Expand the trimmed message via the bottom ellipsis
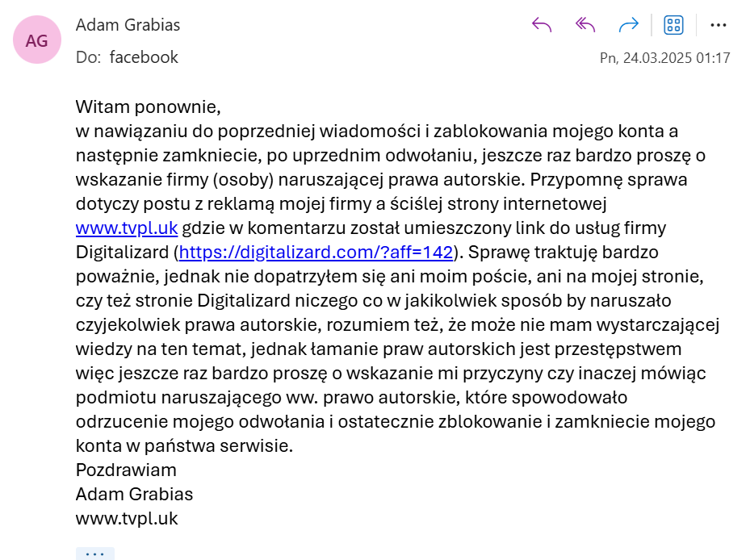 pyautogui.click(x=96, y=553)
